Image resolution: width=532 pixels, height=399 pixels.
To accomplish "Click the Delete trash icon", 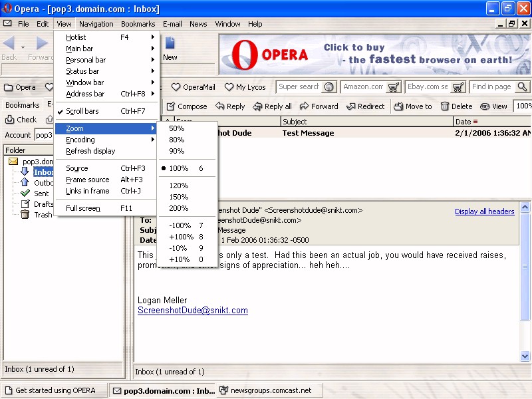I will tap(445, 106).
